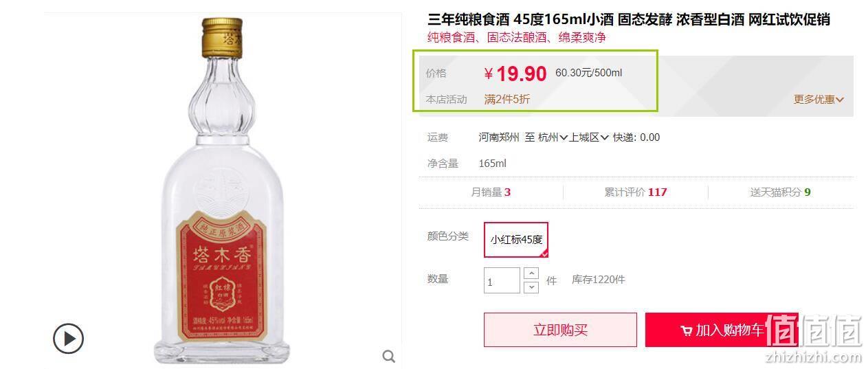Click the red checkmark on selected option
The height and width of the screenshot is (369, 868).
[x=544, y=254]
